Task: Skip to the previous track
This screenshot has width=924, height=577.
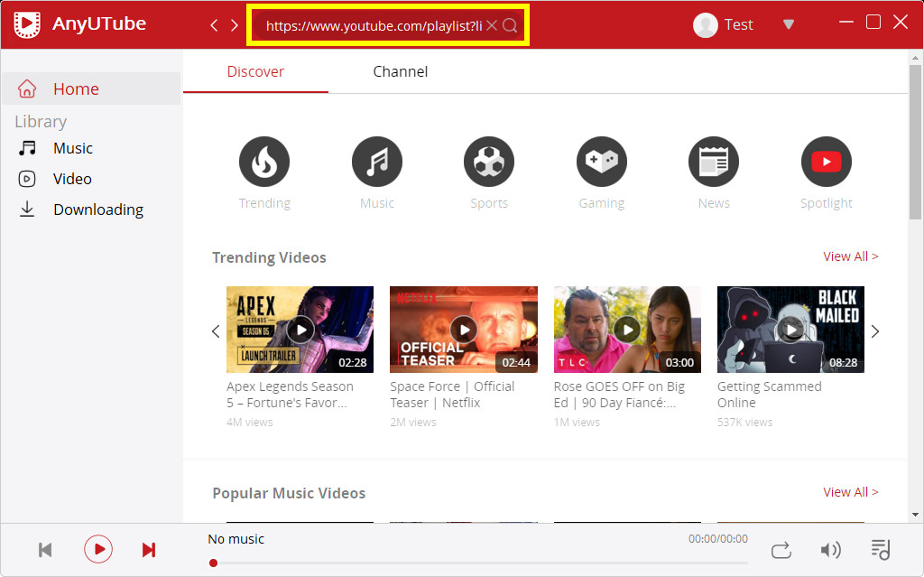Action: point(45,550)
